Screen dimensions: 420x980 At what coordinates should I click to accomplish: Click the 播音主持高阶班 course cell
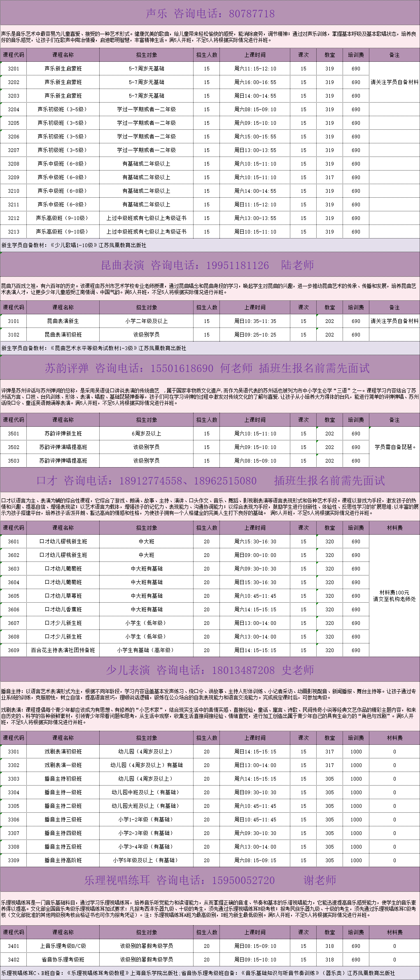tap(63, 861)
